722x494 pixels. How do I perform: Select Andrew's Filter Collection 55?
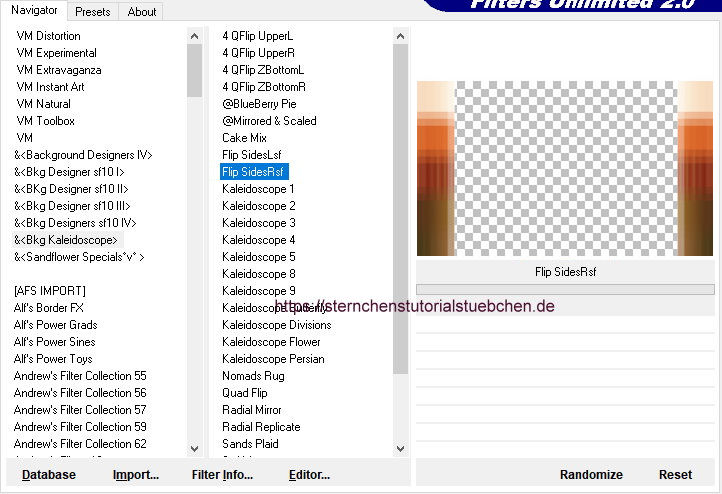80,376
